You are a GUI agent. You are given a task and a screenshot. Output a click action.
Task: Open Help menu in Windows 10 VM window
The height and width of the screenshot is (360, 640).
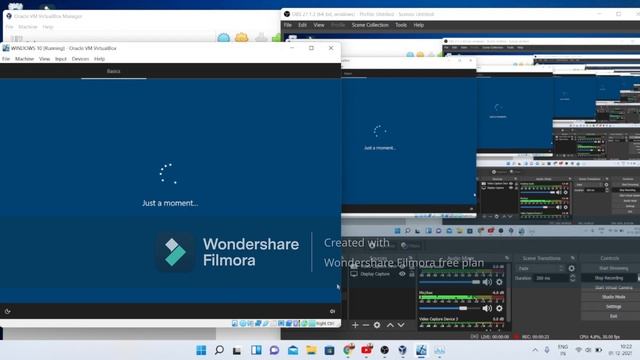100,59
